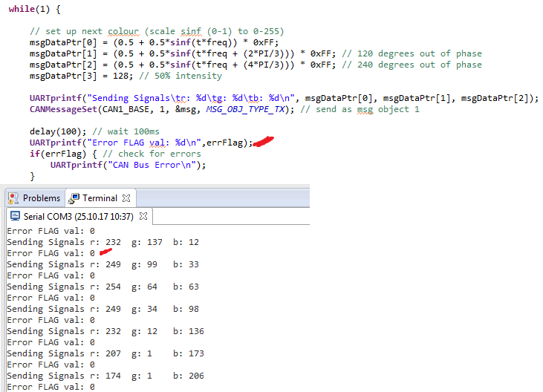Click terminal line 'r: 249 g: 34 b: 98'
The image size is (543, 392).
pyautogui.click(x=103, y=309)
